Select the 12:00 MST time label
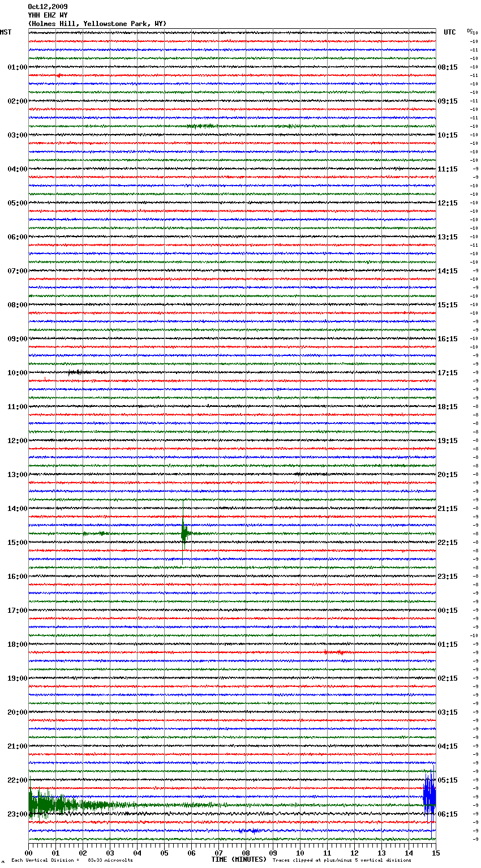The height and width of the screenshot is (868, 481). click(18, 441)
